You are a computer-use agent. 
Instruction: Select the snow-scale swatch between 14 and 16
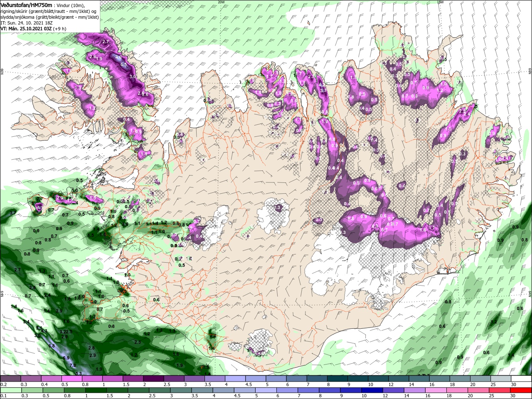[419, 379]
